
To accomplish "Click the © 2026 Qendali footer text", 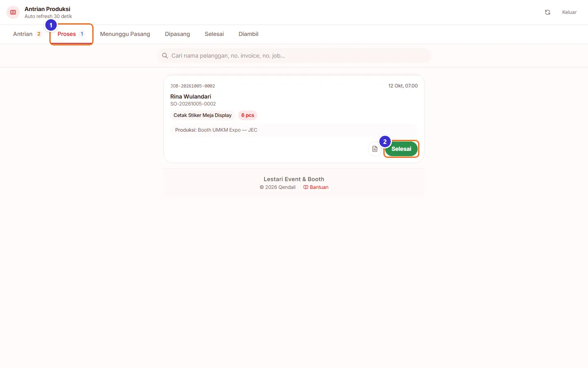I will [278, 187].
